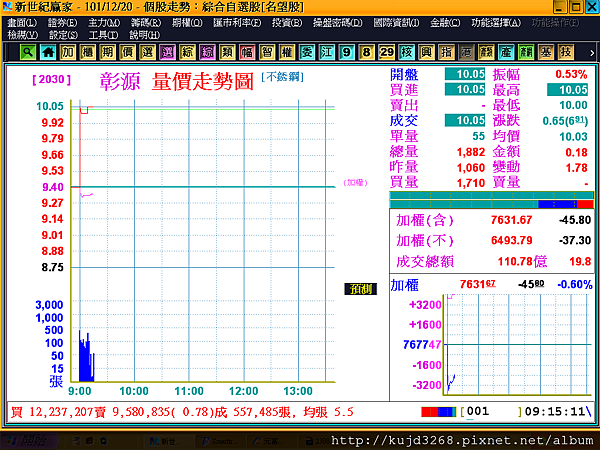Click the pink 綜 toolbar icon
The height and width of the screenshot is (450, 600).
click(x=207, y=52)
